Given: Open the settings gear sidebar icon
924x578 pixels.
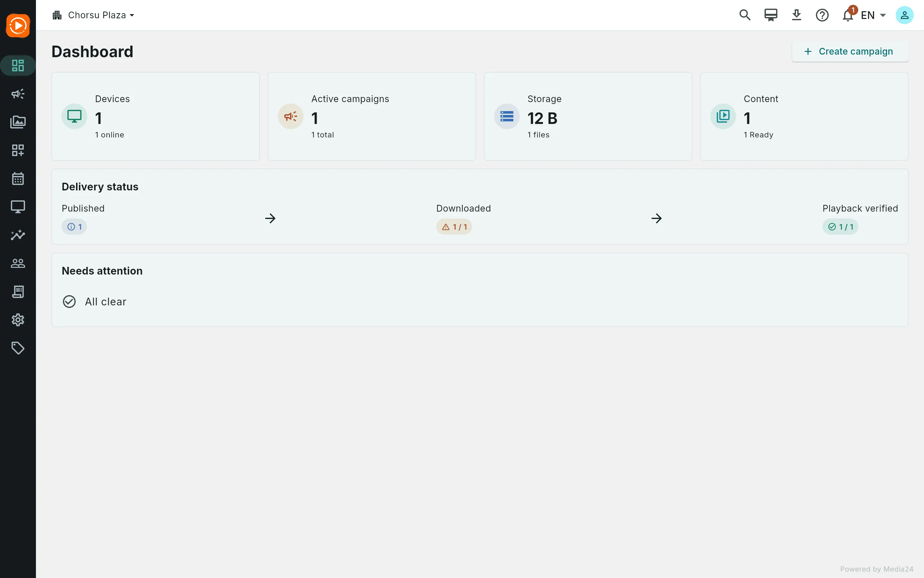Looking at the screenshot, I should tap(18, 320).
